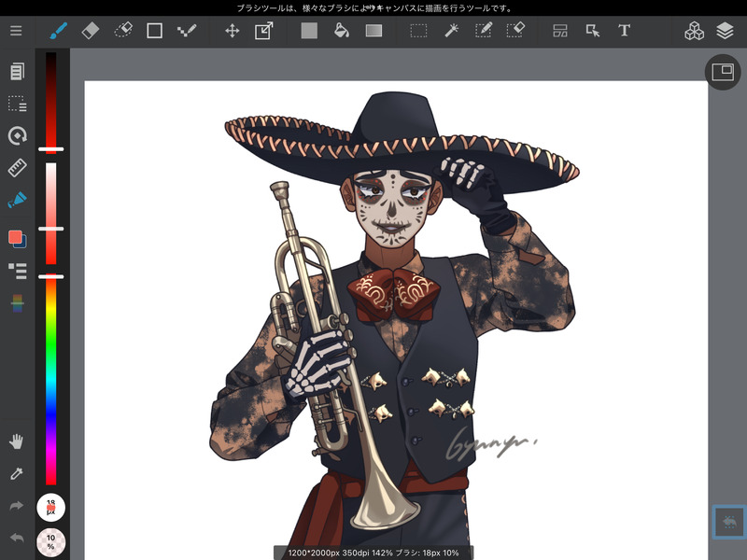The image size is (747, 560).
Task: Select the selection eraser tool
Action: (515, 31)
